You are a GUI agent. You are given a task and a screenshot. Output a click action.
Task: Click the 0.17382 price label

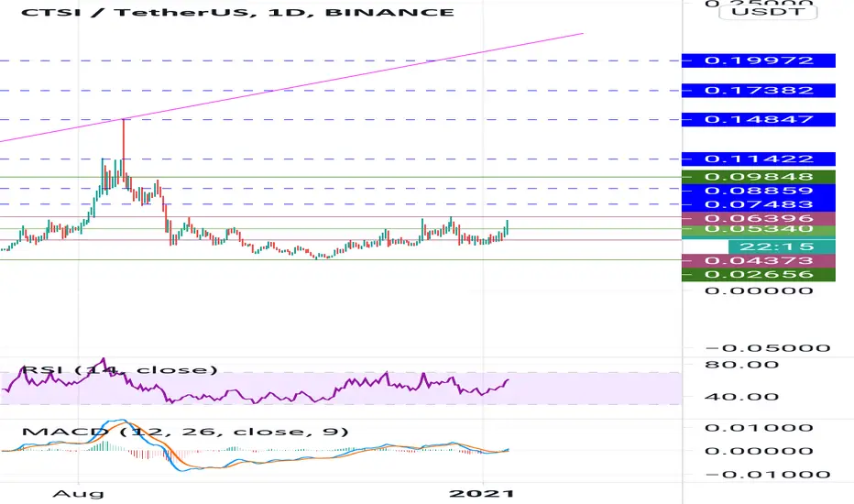758,91
